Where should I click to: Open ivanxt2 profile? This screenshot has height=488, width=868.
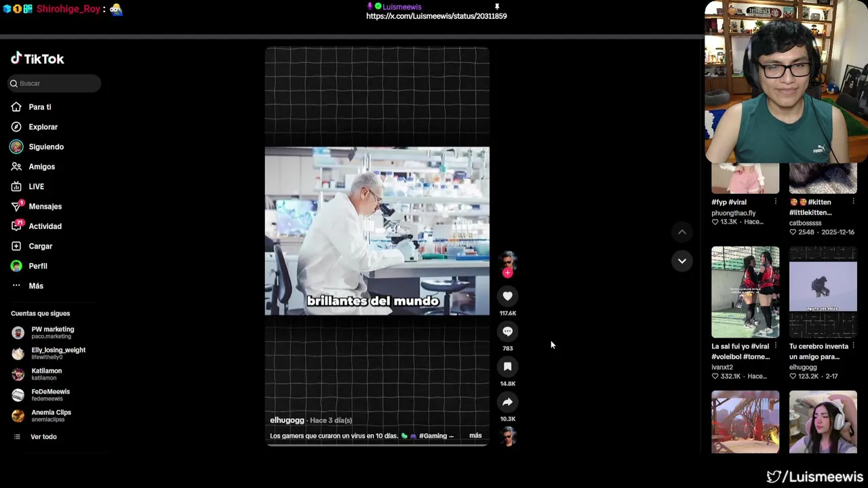722,367
